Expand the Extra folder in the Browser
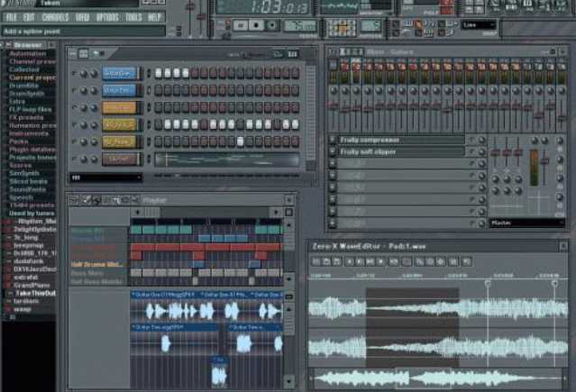The height and width of the screenshot is (392, 576). click(x=17, y=102)
